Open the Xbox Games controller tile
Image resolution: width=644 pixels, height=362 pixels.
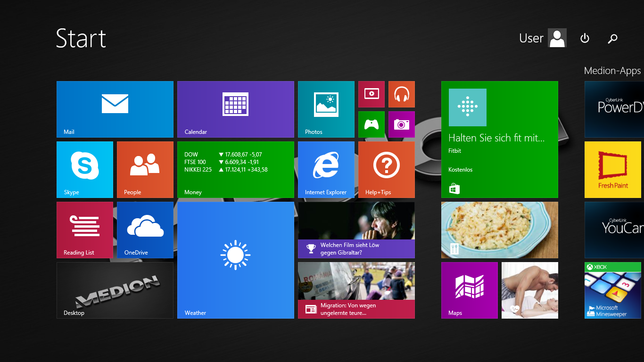[372, 124]
